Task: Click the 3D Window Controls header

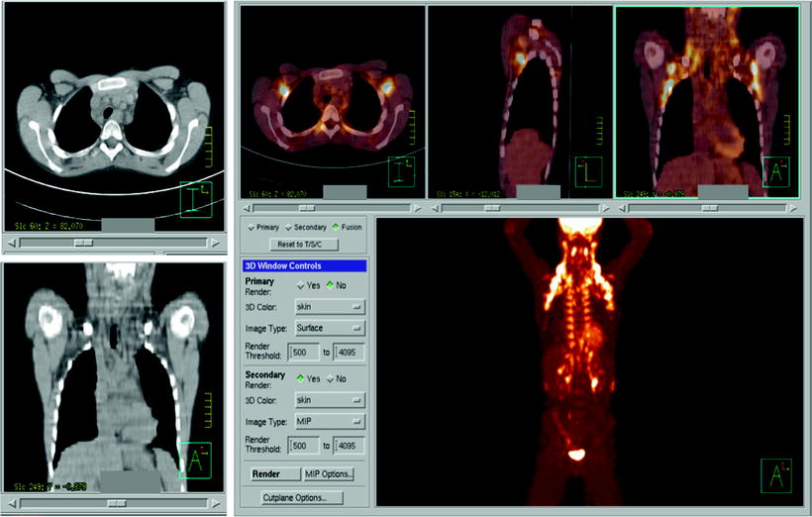Action: [x=303, y=265]
